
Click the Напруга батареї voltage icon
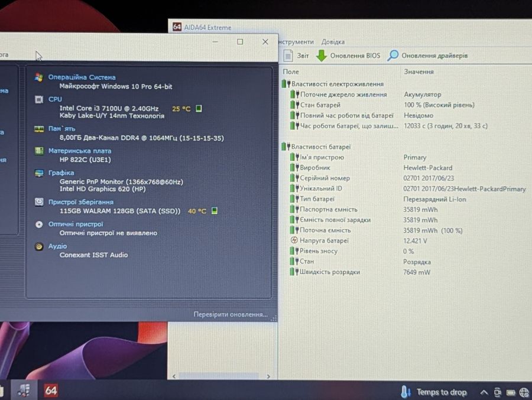[x=294, y=240]
